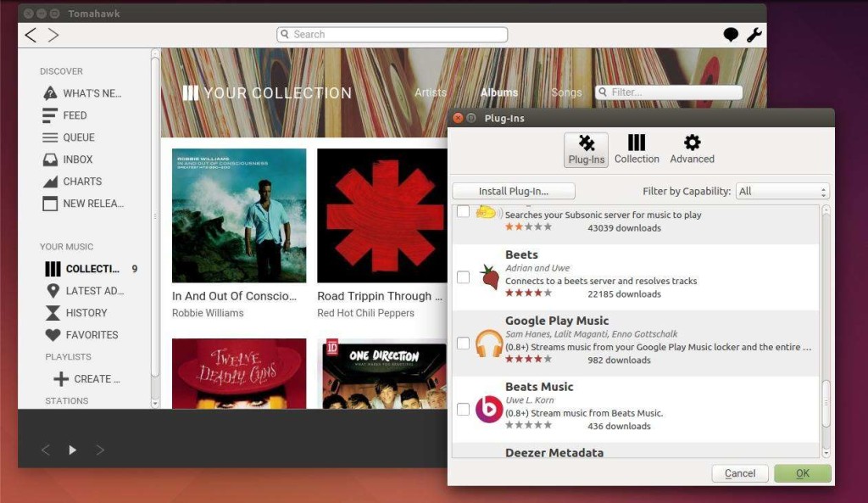Image resolution: width=868 pixels, height=503 pixels.
Task: Click the STATIONS sidebar heading
Action: [x=66, y=400]
